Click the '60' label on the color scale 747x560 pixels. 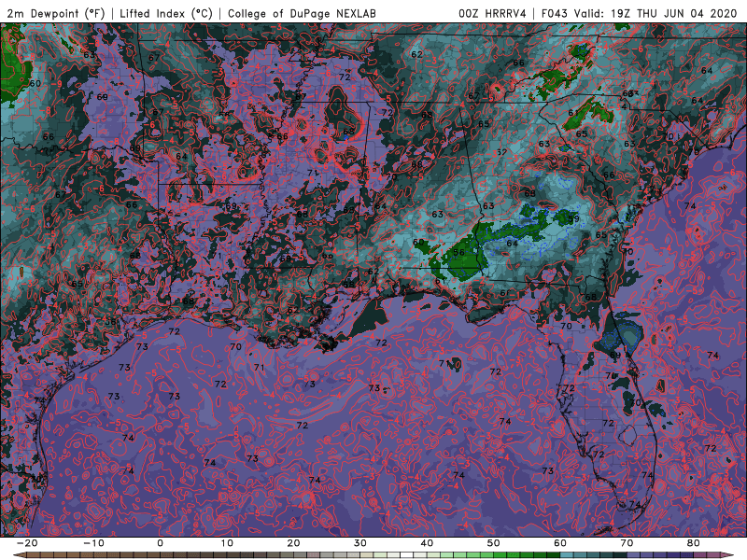pyautogui.click(x=560, y=543)
